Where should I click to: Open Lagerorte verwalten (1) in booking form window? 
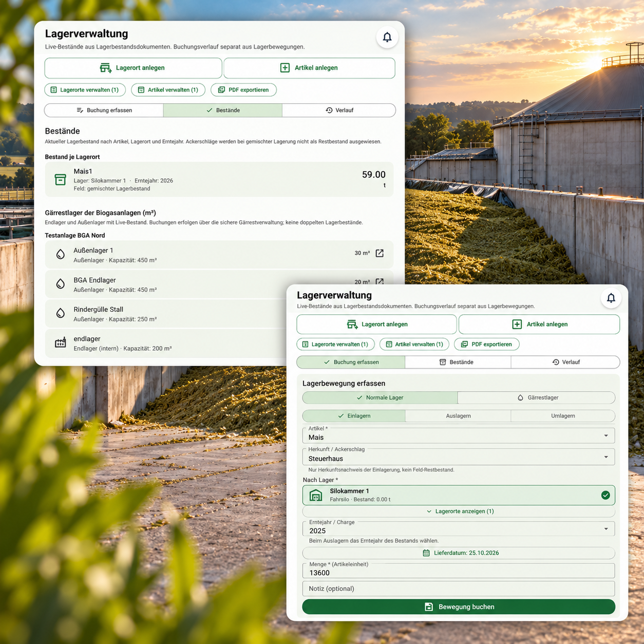(336, 344)
